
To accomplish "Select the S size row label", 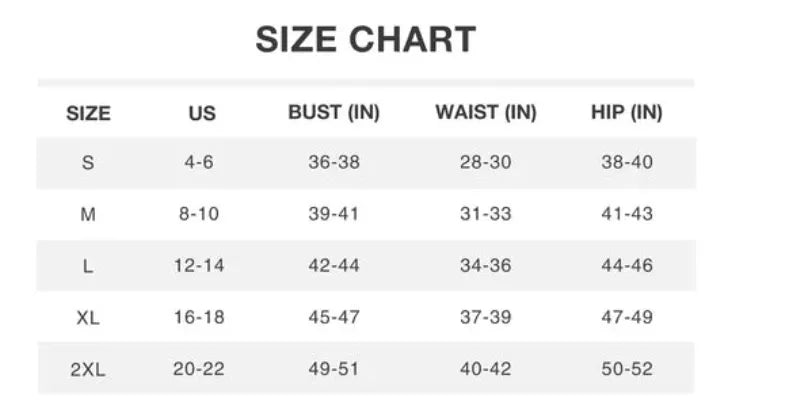I will pyautogui.click(x=88, y=162).
